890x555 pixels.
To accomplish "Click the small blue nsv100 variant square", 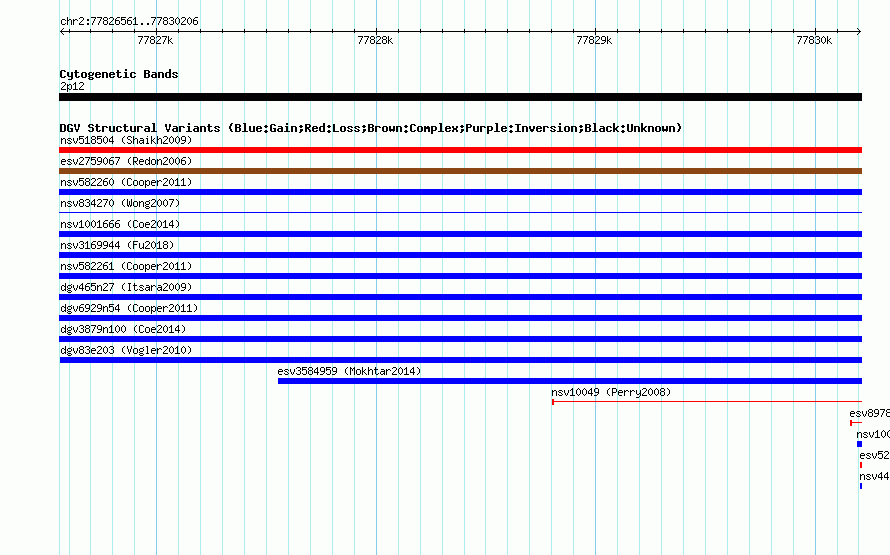I will [x=859, y=444].
